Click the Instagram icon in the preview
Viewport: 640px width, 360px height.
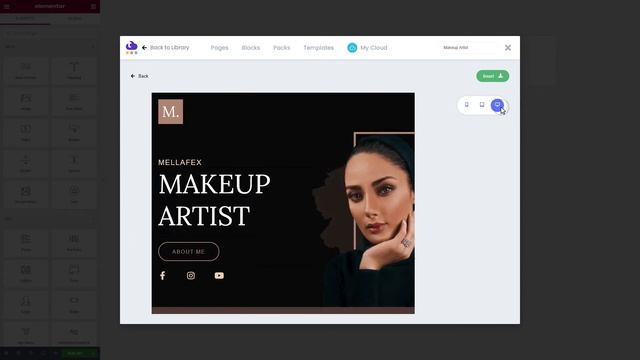[x=191, y=276]
